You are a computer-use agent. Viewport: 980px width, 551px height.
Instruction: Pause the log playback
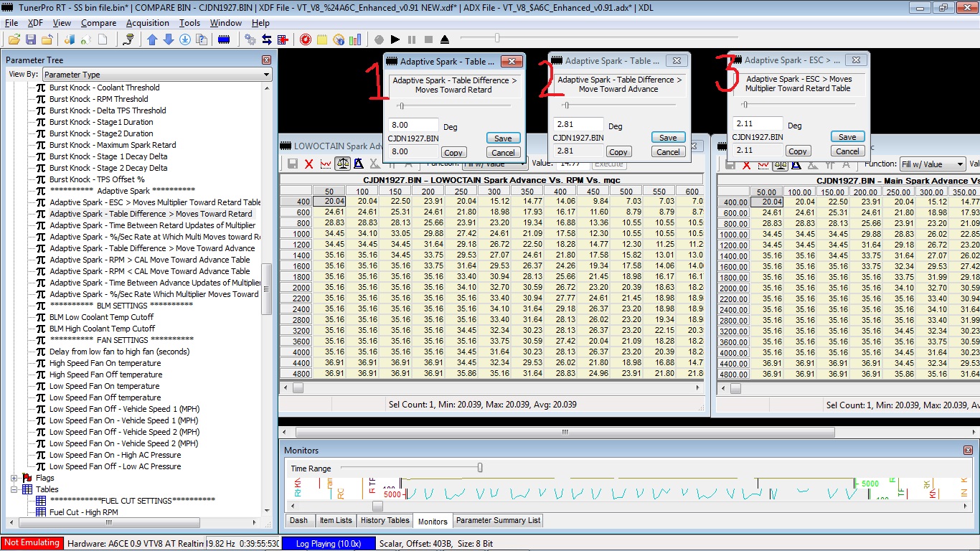pos(412,39)
